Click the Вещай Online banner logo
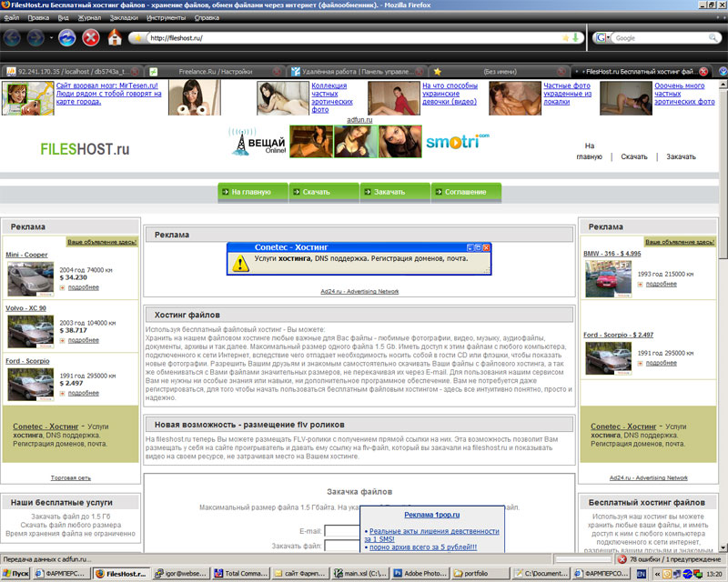Viewport: 728px width, 582px height. pyautogui.click(x=258, y=142)
